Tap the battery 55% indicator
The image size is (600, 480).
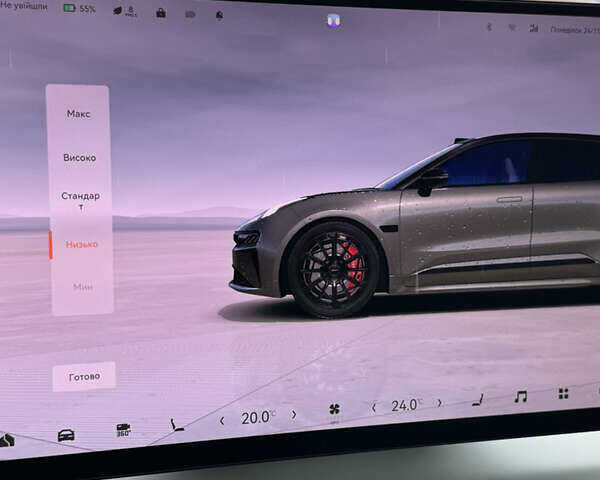point(79,8)
